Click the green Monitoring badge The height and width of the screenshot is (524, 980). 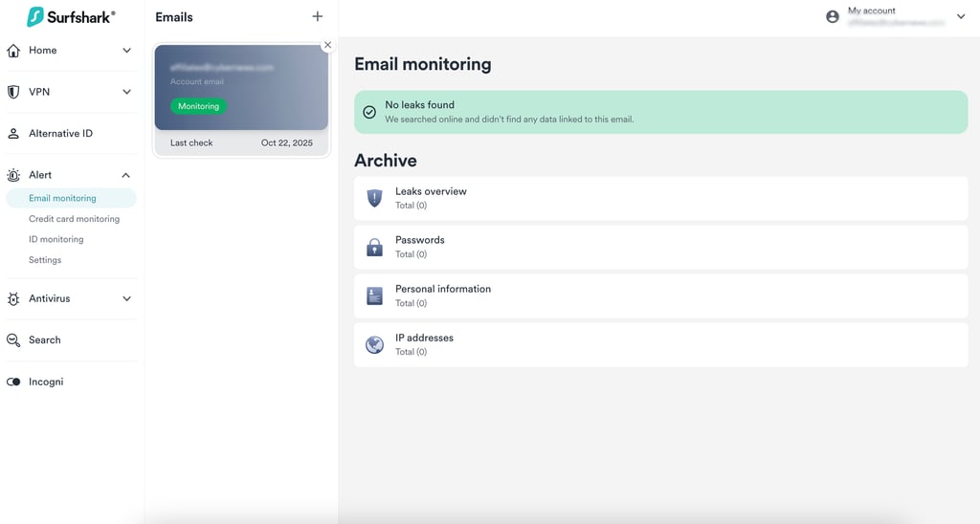coord(198,106)
